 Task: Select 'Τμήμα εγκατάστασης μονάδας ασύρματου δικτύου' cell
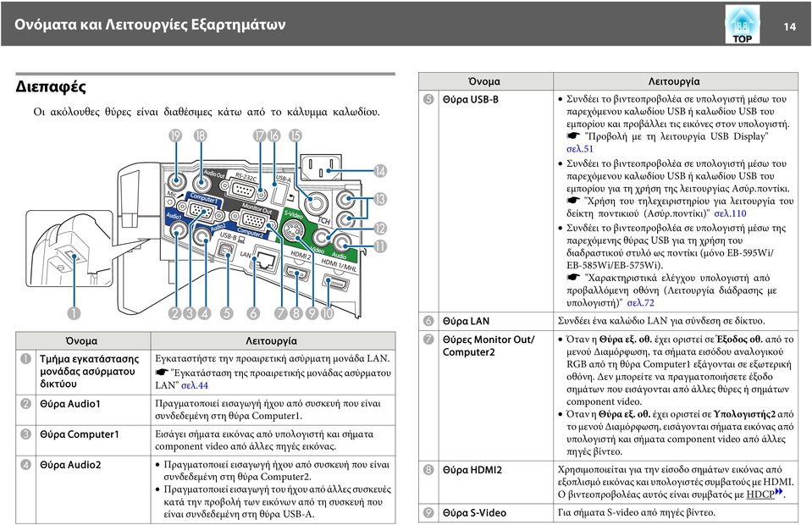click(93, 372)
